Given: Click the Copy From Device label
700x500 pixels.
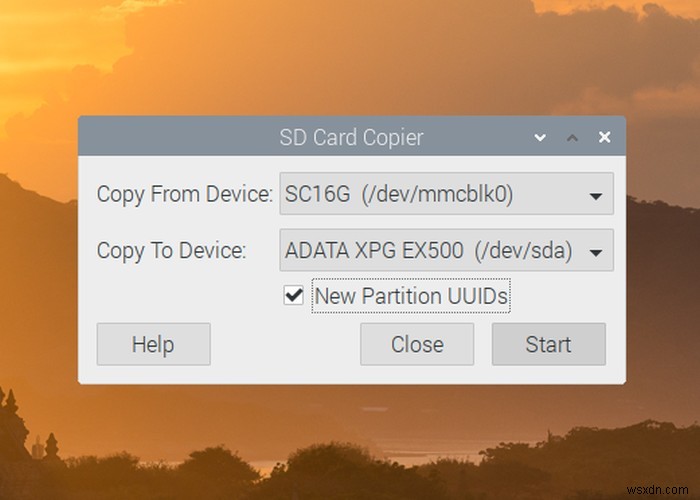Looking at the screenshot, I should point(184,194).
